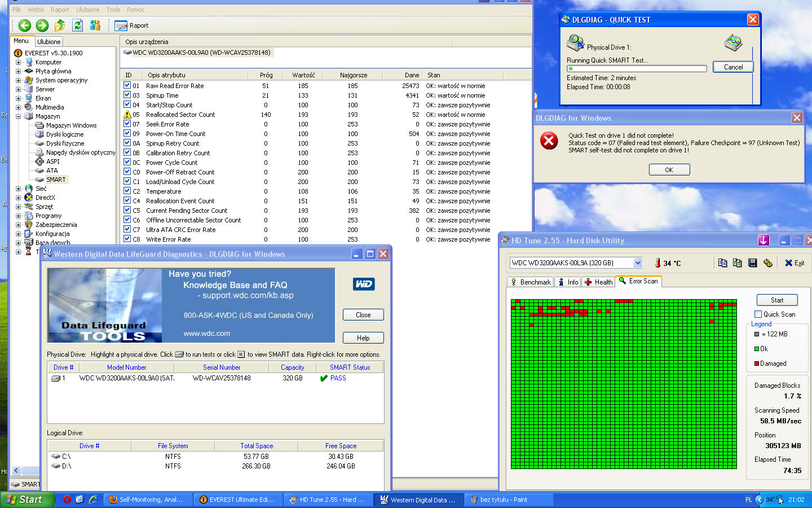812x508 pixels.
Task: Enable the Quick Scan checkbox in HD Tune
Action: pos(758,314)
